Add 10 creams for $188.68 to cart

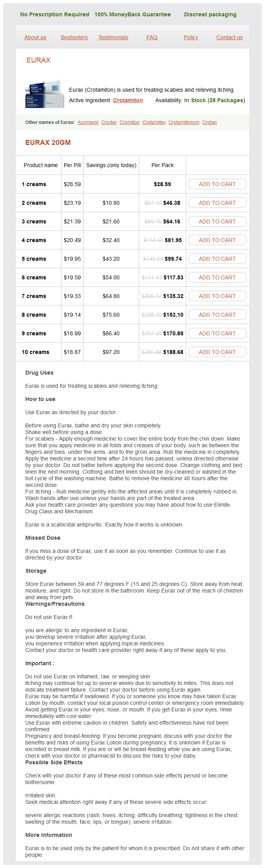click(x=217, y=352)
